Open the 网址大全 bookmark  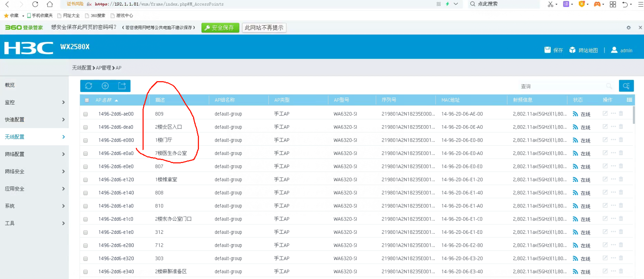(x=69, y=16)
